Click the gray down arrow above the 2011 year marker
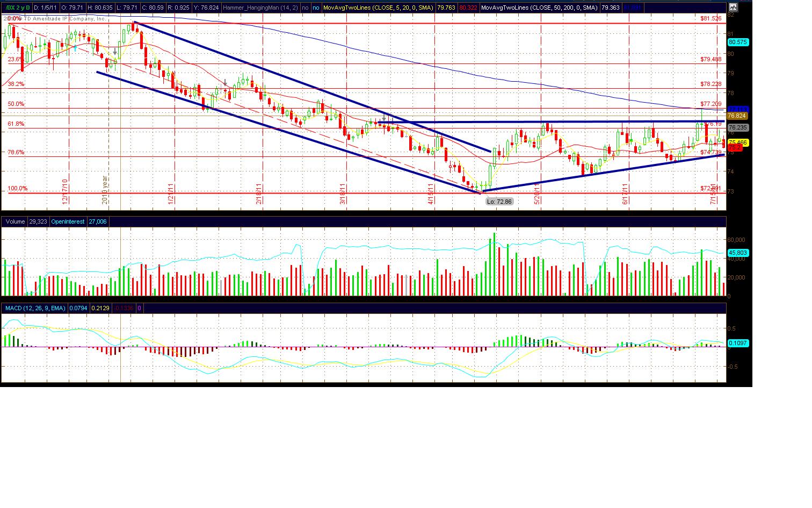The width and height of the screenshot is (812, 508). pos(115,52)
